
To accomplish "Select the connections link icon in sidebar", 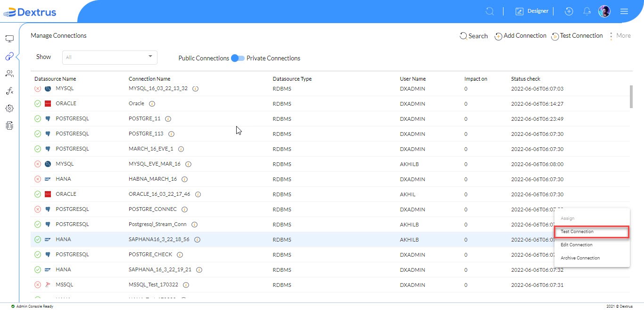I will (9, 57).
